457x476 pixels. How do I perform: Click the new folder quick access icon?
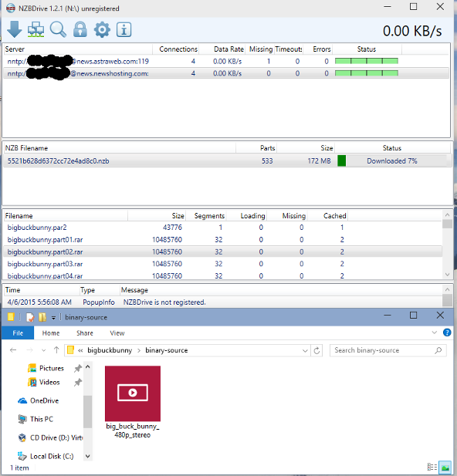pos(42,317)
